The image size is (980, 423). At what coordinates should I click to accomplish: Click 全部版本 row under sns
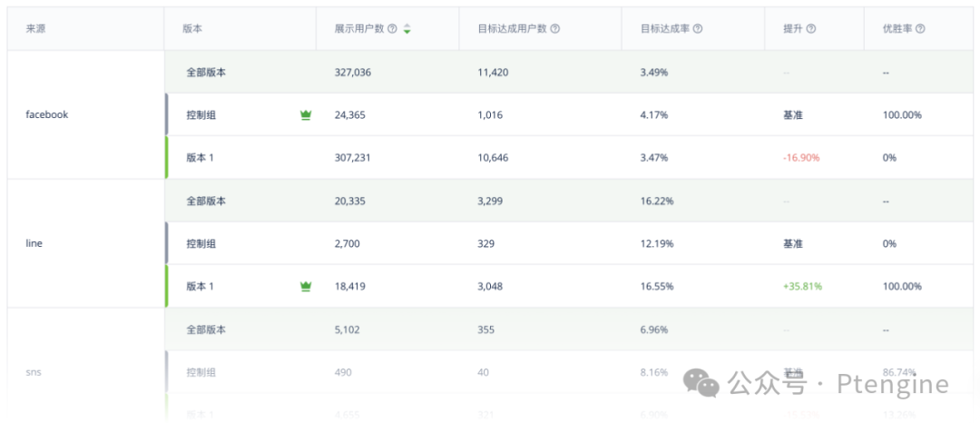(x=206, y=330)
